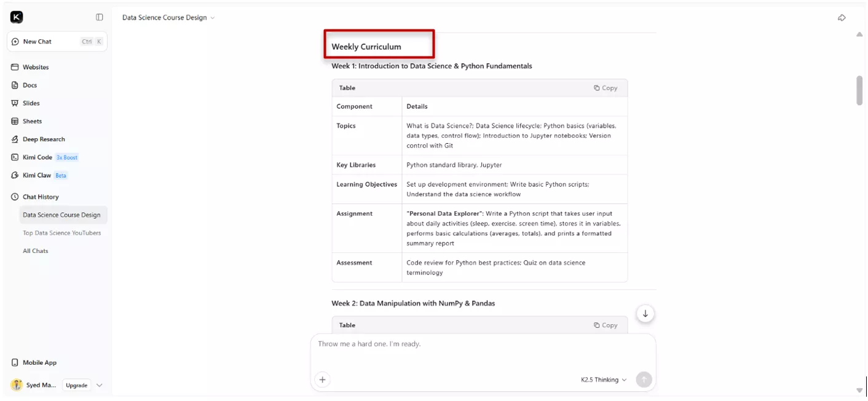Copy the Week 1 table
The width and height of the screenshot is (868, 401).
[x=606, y=88]
